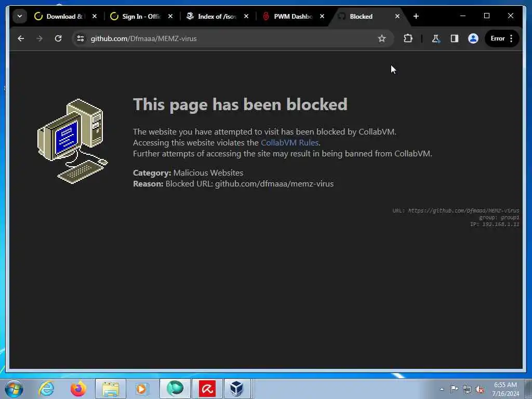
Task: Click the 'This page has been blocked' heading
Action: tap(240, 104)
